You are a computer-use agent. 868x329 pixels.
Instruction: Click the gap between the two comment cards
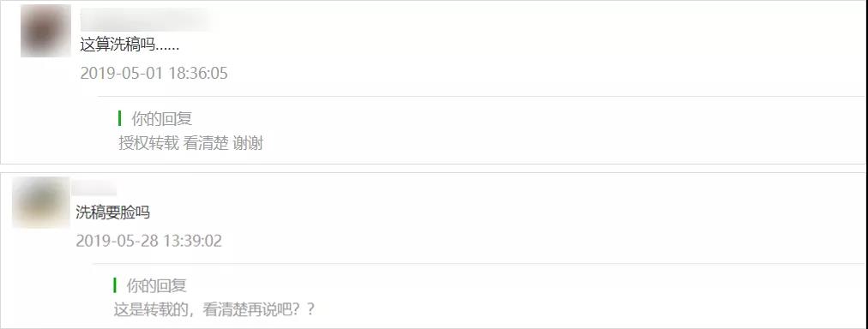434,168
